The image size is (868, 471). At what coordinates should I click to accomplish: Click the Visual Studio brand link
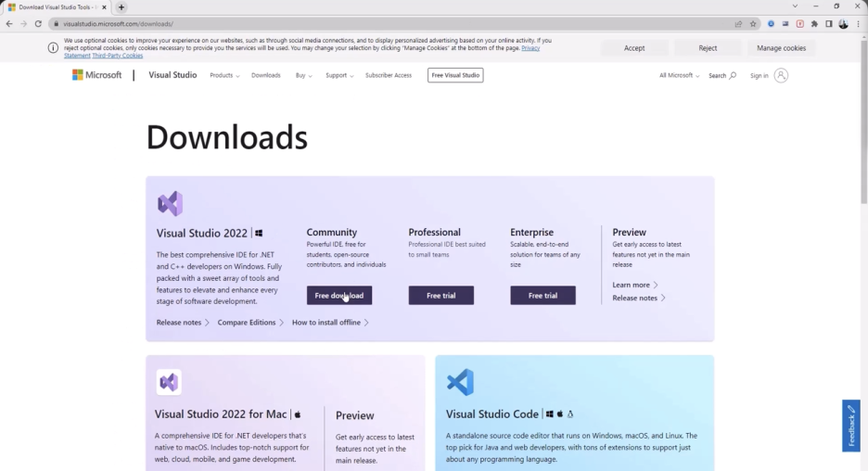(x=172, y=75)
